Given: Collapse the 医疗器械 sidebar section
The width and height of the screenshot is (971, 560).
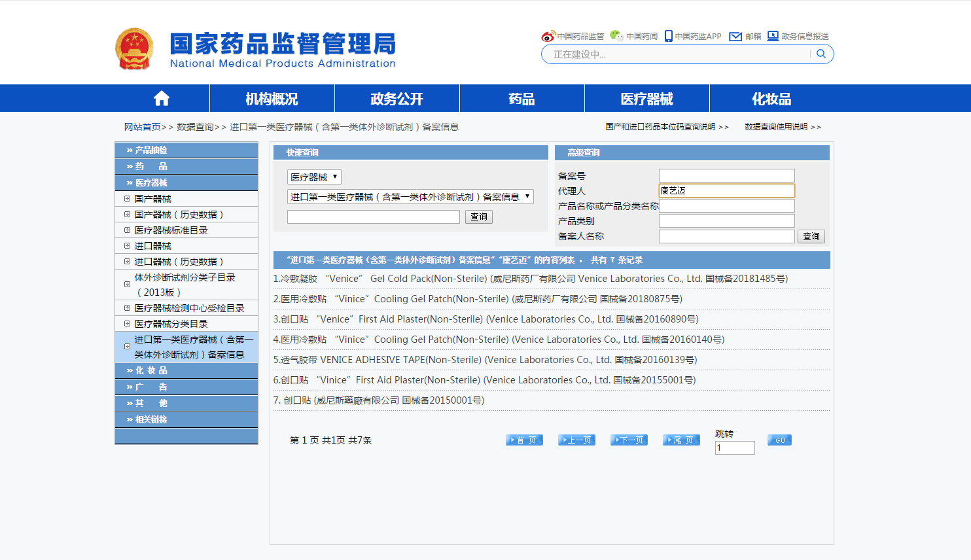Looking at the screenshot, I should [186, 183].
